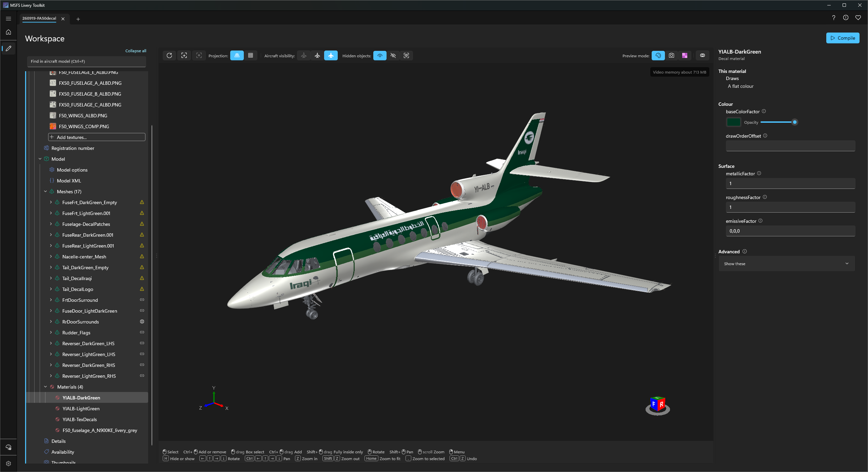Set aircraft visibility to points mode
Viewport: 868px width, 472px height.
tap(304, 56)
